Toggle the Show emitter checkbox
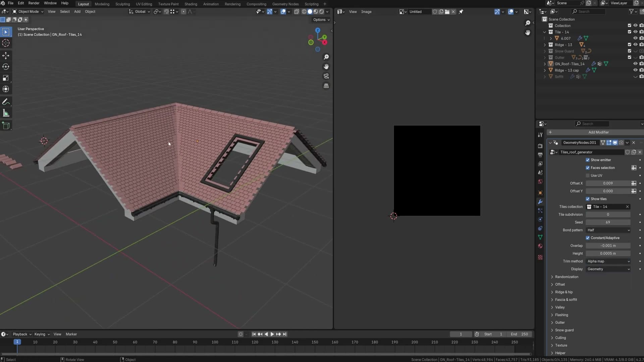Image resolution: width=644 pixels, height=362 pixels. pyautogui.click(x=588, y=160)
